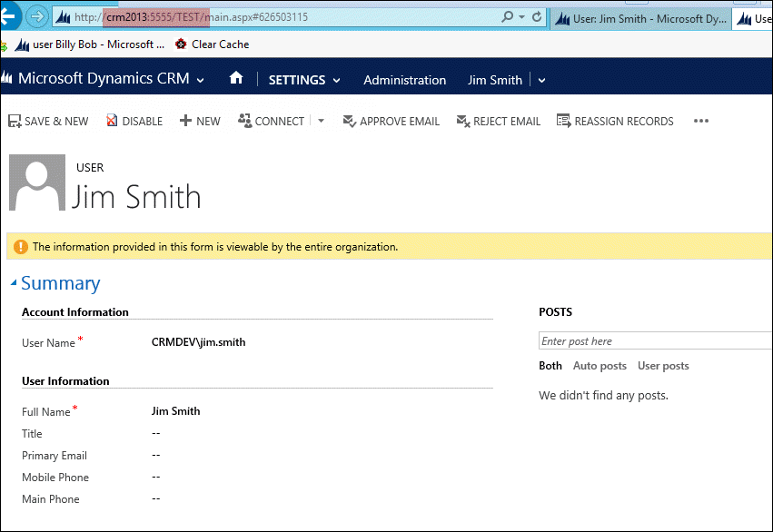The width and height of the screenshot is (773, 532).
Task: Click REASSIGN RECORDS in command bar
Action: click(615, 121)
